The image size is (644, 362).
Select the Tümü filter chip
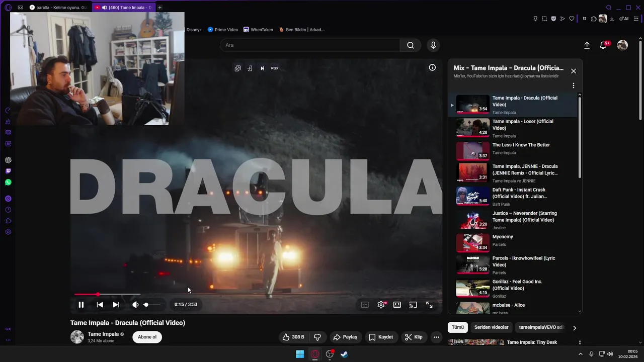[458, 327]
